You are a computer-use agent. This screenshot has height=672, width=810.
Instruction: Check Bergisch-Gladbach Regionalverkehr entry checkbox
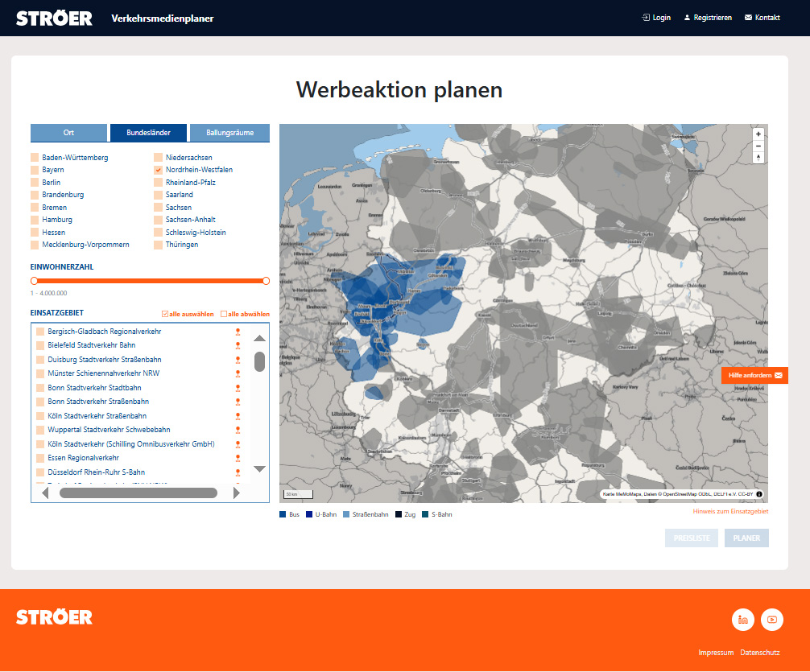pos(40,332)
